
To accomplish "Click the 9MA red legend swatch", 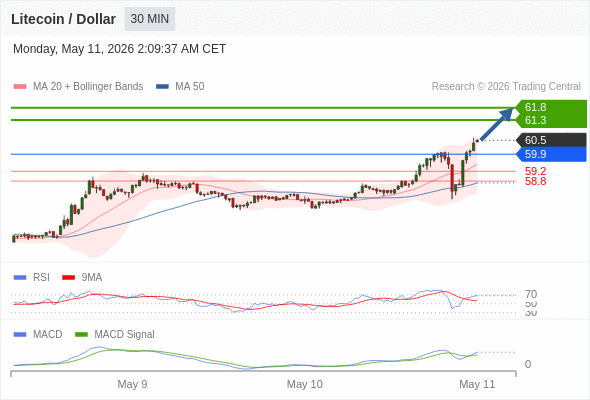I will click(68, 278).
